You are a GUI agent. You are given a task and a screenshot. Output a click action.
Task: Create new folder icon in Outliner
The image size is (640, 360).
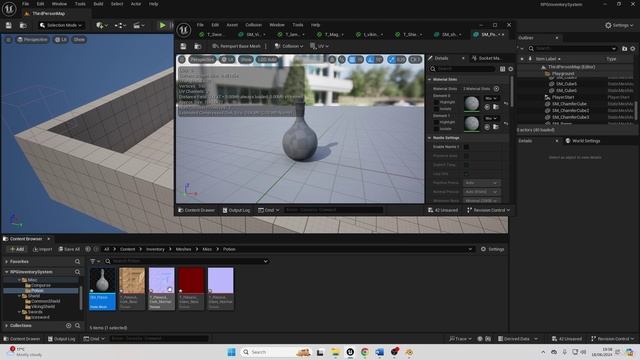click(624, 48)
